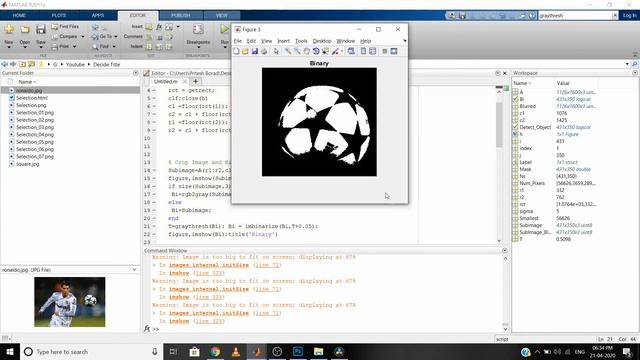Open Desktop menu in Figure 3 window
The image size is (640, 360).
click(x=322, y=41)
